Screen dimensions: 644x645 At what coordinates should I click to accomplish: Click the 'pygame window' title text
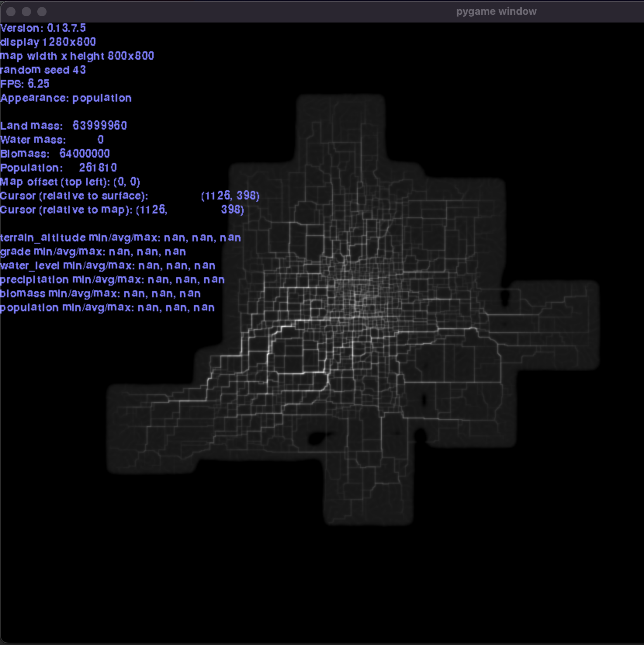(496, 11)
